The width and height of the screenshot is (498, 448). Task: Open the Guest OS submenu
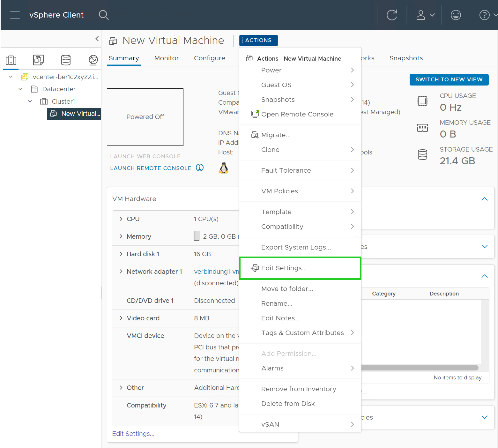(300, 85)
